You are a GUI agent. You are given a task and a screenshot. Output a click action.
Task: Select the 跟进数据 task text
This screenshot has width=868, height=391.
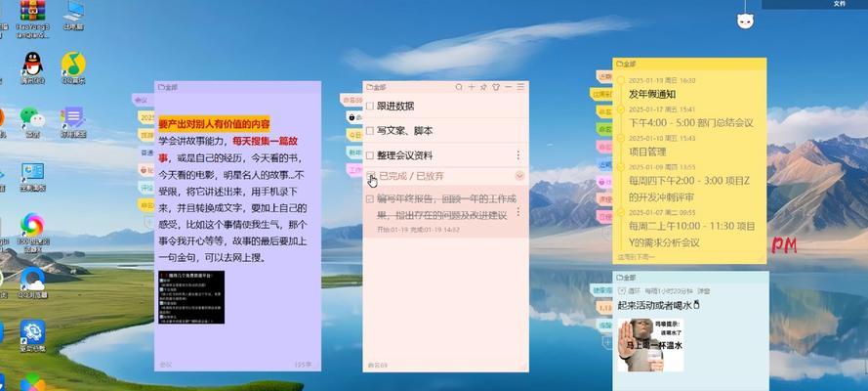395,107
